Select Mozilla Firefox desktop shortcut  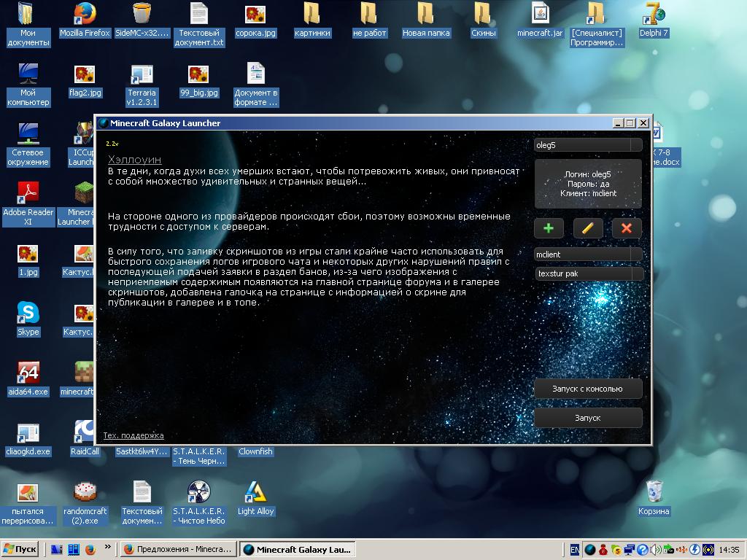click(85, 20)
